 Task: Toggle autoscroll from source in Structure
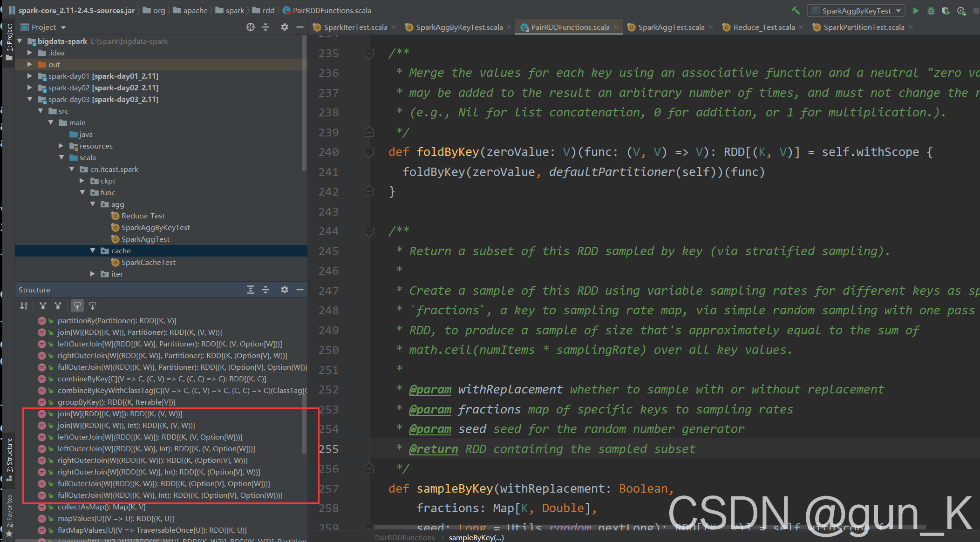(93, 306)
